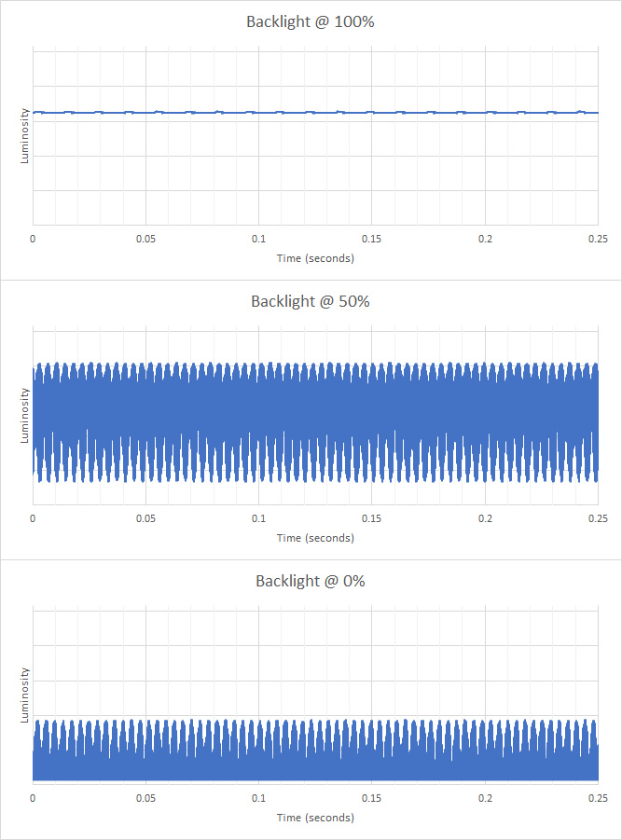Viewport: 622px width, 840px height.
Task: Click the 0.15 tick label in the 0% chart
Action: click(x=371, y=799)
